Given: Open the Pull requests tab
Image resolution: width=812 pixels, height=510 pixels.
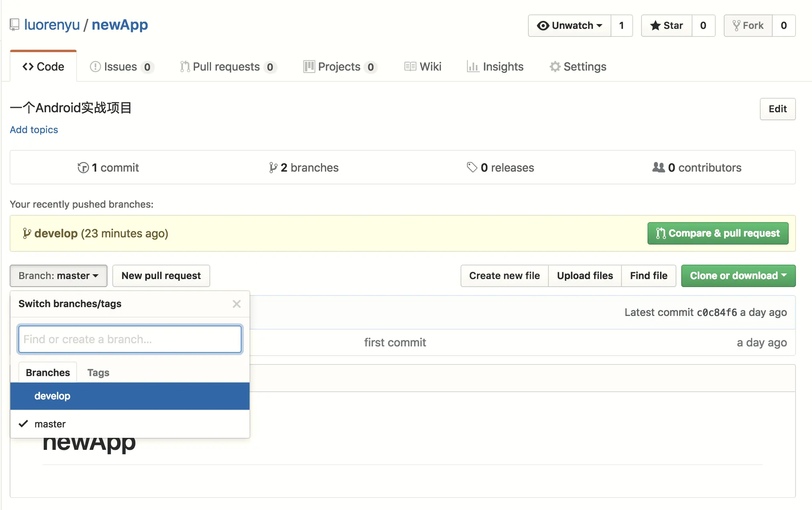Looking at the screenshot, I should [x=227, y=67].
